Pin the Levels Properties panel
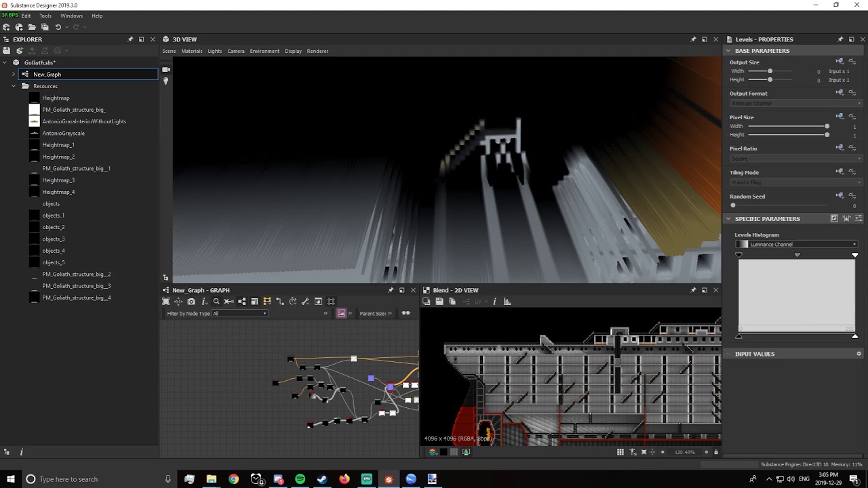The image size is (868, 488). point(840,39)
